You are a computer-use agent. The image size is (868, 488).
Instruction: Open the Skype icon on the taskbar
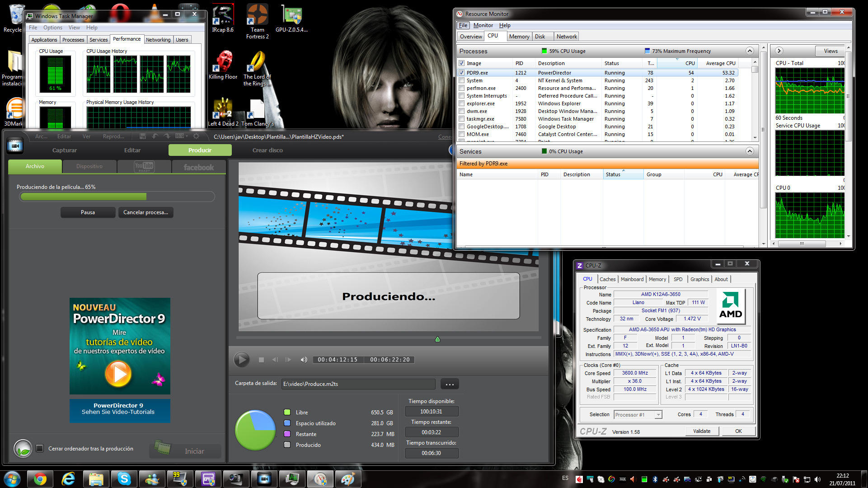[124, 479]
